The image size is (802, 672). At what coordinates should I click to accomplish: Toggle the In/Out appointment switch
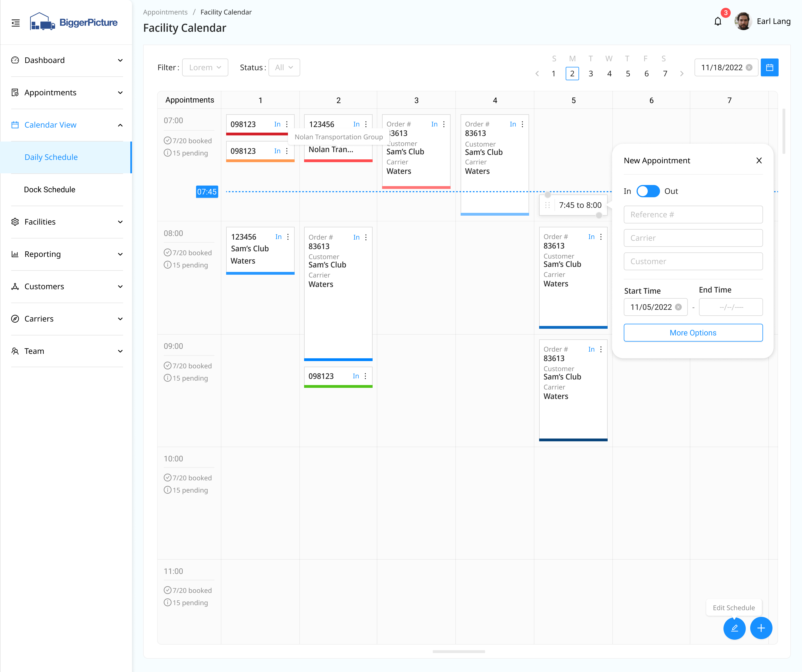[648, 191]
